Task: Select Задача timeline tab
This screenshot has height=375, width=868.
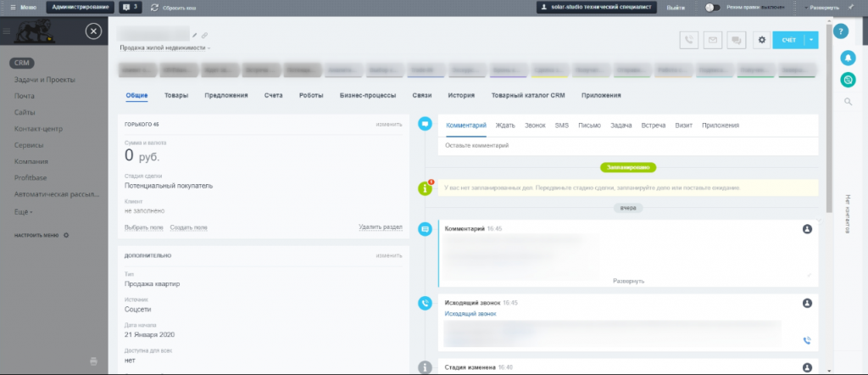Action: point(621,126)
